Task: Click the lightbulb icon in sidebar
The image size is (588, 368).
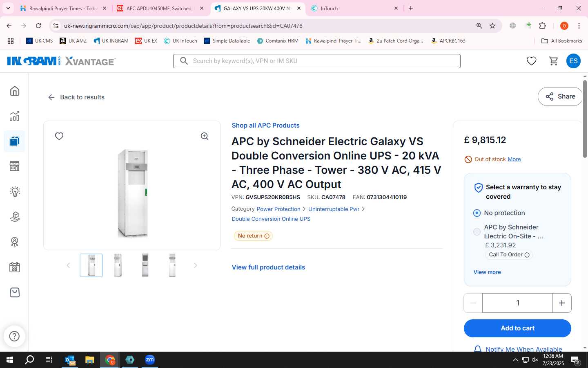Action: pos(15,191)
